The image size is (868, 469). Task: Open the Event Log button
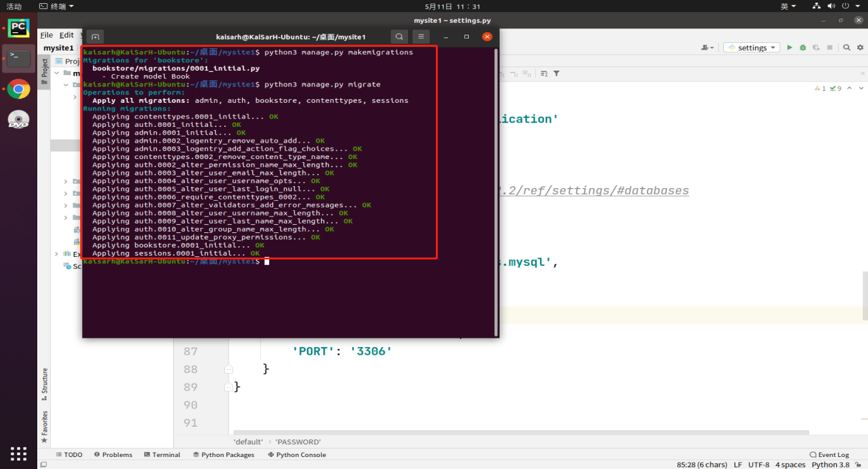pos(829,454)
